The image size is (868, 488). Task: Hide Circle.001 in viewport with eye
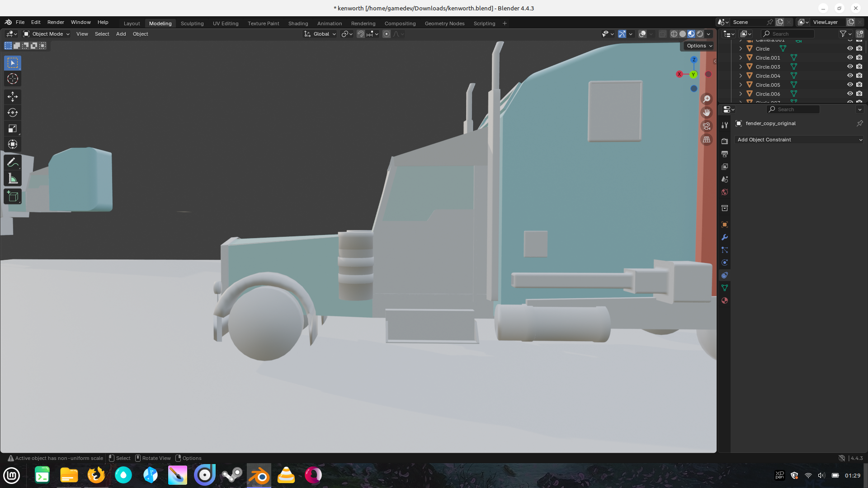(850, 58)
